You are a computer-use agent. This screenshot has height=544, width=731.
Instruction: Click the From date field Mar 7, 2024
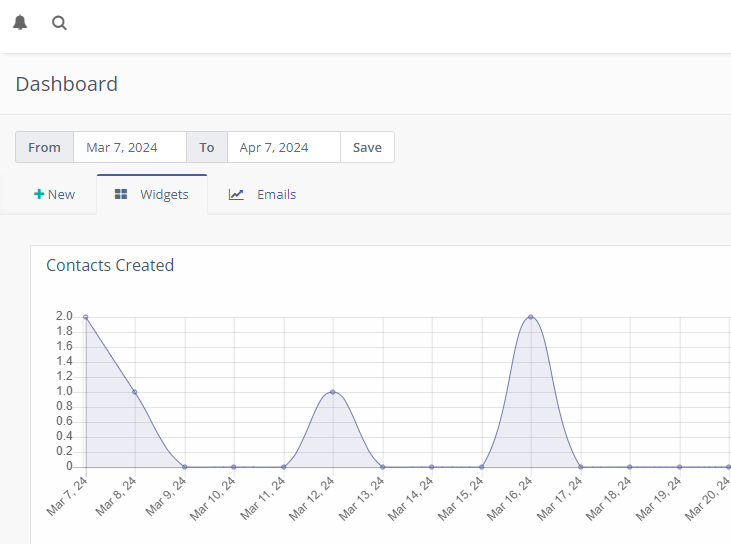pyautogui.click(x=130, y=147)
